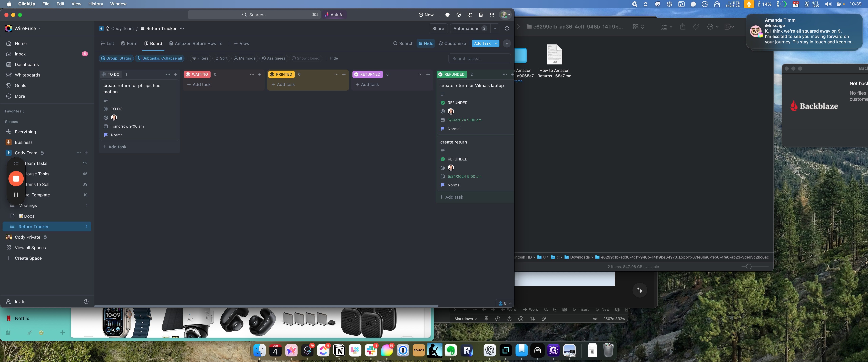Pause the screen recording

point(16,195)
